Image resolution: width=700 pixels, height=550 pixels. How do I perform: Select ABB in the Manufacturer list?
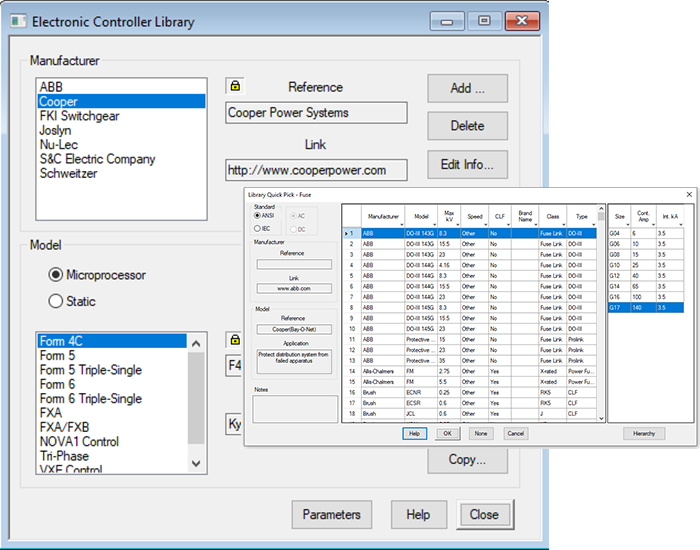(x=121, y=87)
